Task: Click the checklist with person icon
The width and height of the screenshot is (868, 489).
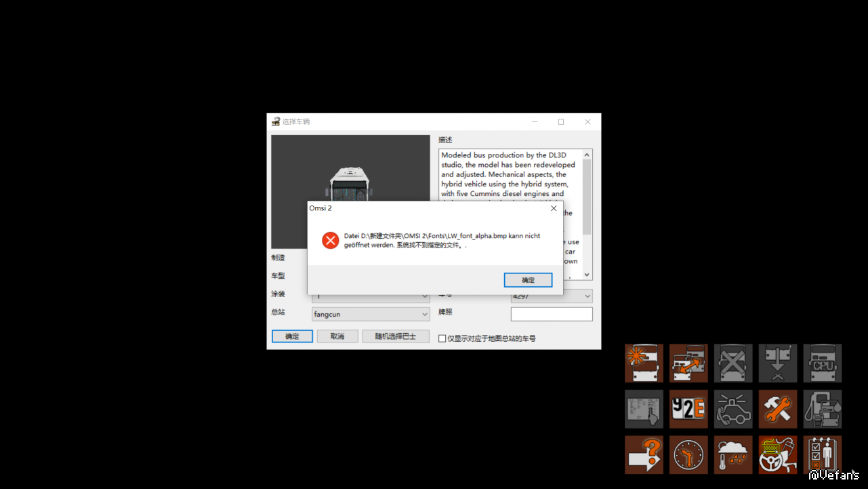Action: pos(823,454)
